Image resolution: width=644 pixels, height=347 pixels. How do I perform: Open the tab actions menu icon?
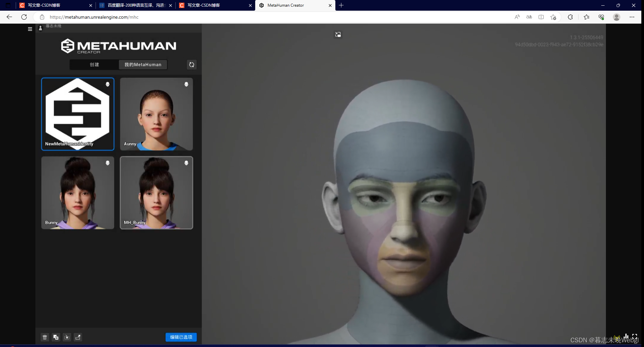click(8, 5)
